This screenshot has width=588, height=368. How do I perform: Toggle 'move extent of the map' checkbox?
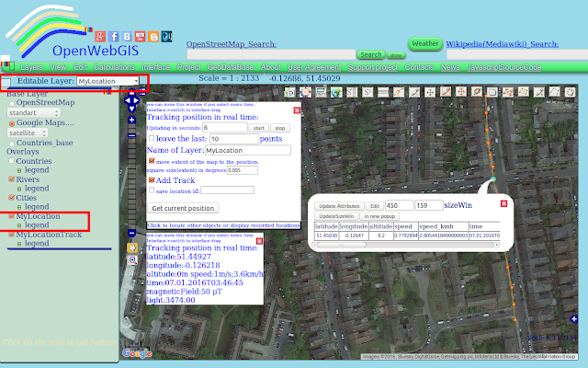point(152,161)
